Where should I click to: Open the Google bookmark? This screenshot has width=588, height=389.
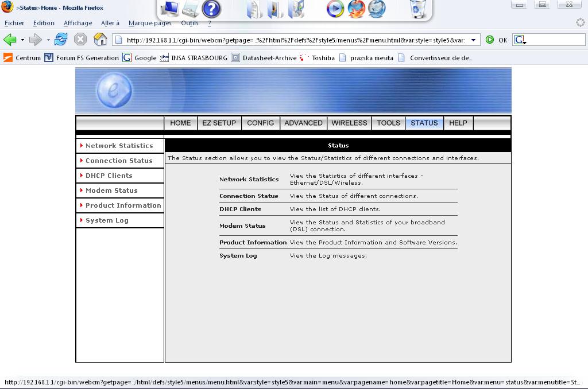pos(140,58)
